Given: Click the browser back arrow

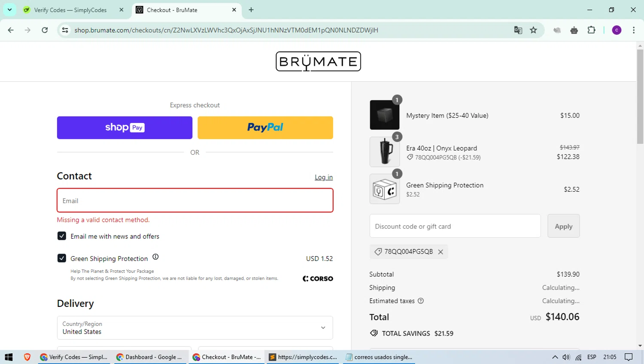Looking at the screenshot, I should (x=11, y=30).
